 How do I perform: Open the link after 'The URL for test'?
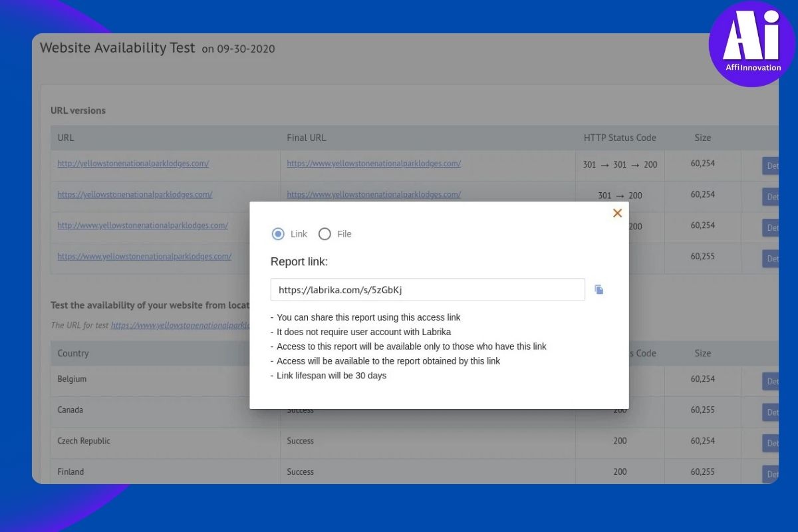(180, 326)
